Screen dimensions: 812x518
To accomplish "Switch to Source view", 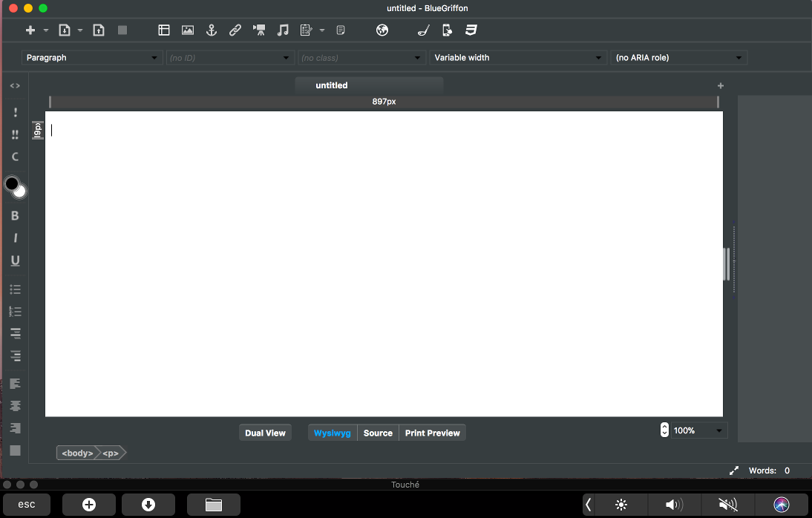I will [378, 433].
